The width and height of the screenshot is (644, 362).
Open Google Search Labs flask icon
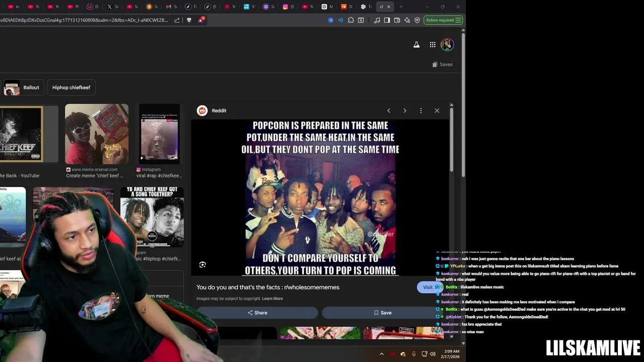tap(417, 45)
